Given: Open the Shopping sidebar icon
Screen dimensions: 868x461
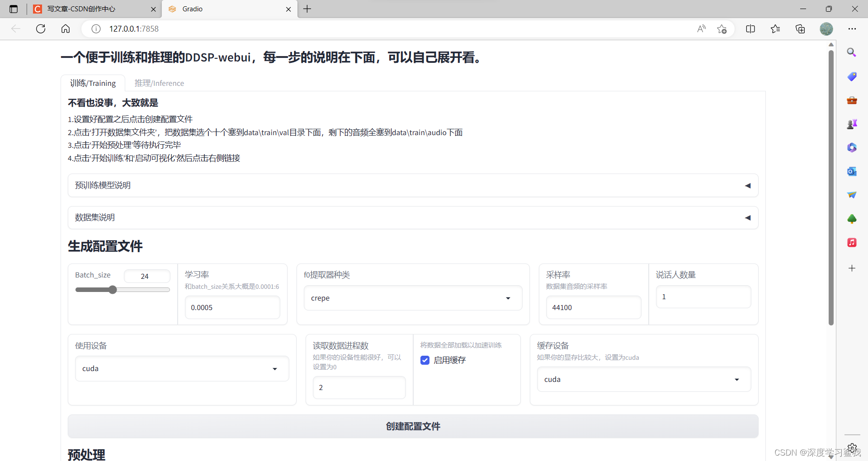Looking at the screenshot, I should [852, 76].
